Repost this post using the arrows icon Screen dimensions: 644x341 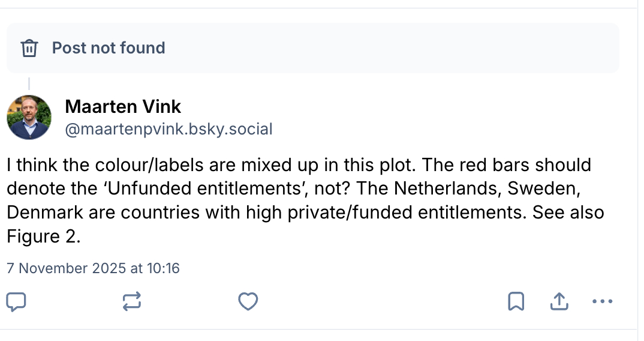[x=132, y=301]
